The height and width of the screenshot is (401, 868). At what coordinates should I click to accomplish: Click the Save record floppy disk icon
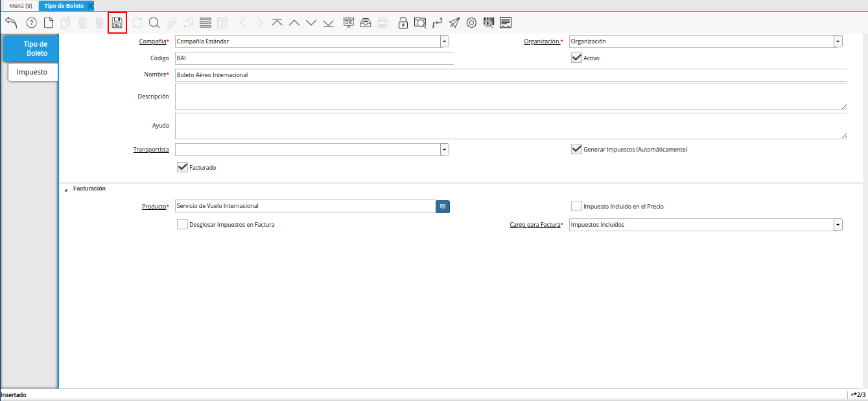tap(117, 23)
